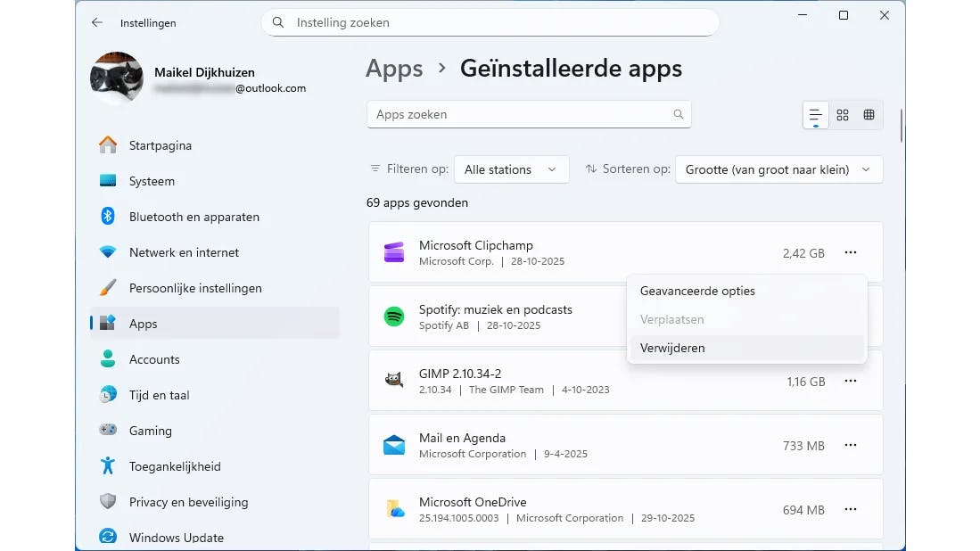Open more options for Microsoft OneDrive
980x551 pixels.
pyautogui.click(x=851, y=510)
